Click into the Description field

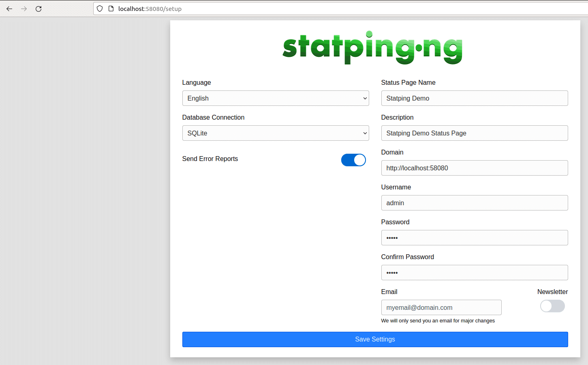click(475, 133)
